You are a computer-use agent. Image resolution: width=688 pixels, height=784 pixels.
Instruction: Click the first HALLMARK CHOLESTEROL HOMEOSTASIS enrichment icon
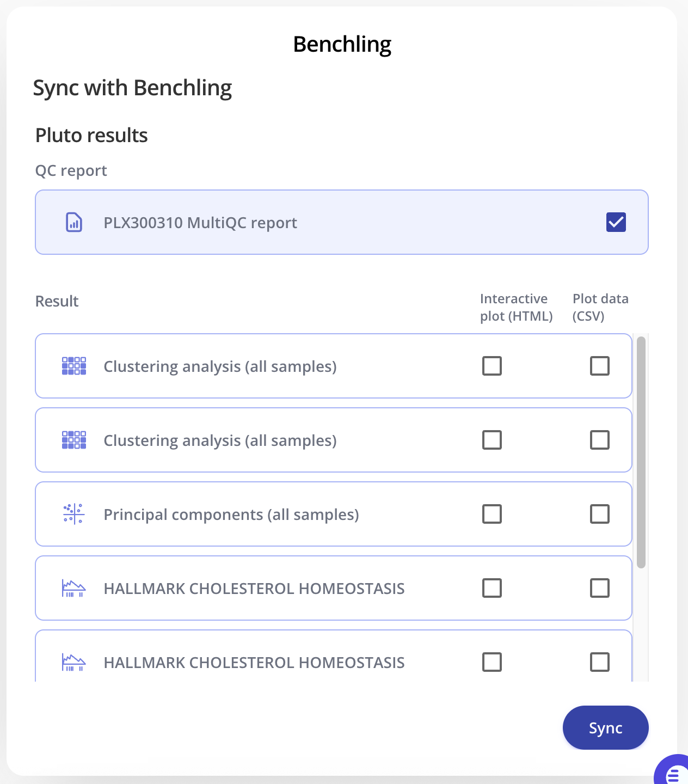[74, 588]
